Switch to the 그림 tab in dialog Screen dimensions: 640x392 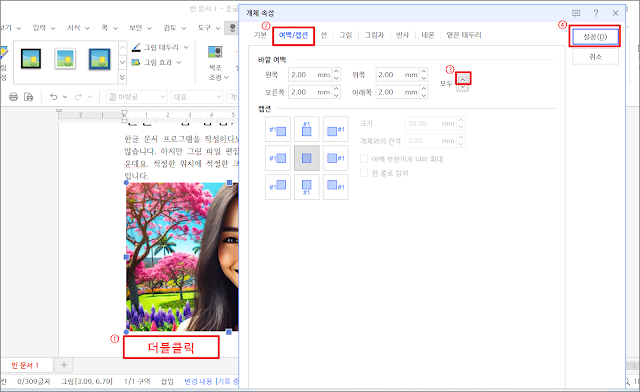click(345, 35)
